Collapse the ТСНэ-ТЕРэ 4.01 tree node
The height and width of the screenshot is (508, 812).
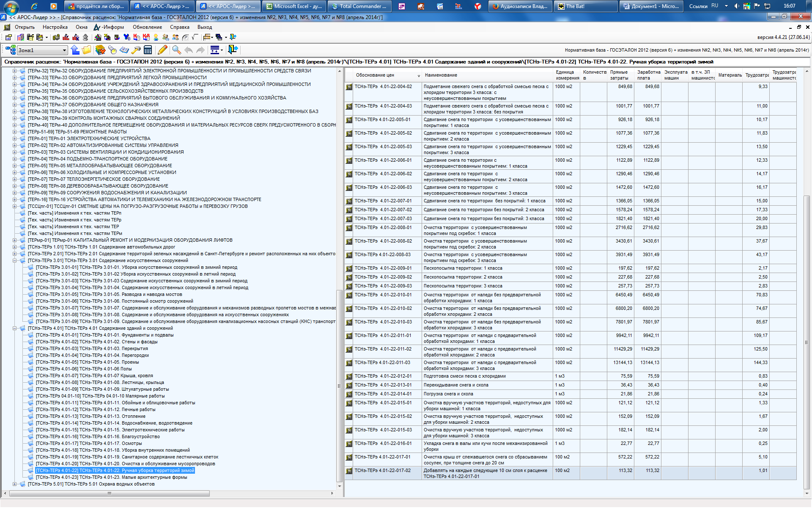[14, 329]
